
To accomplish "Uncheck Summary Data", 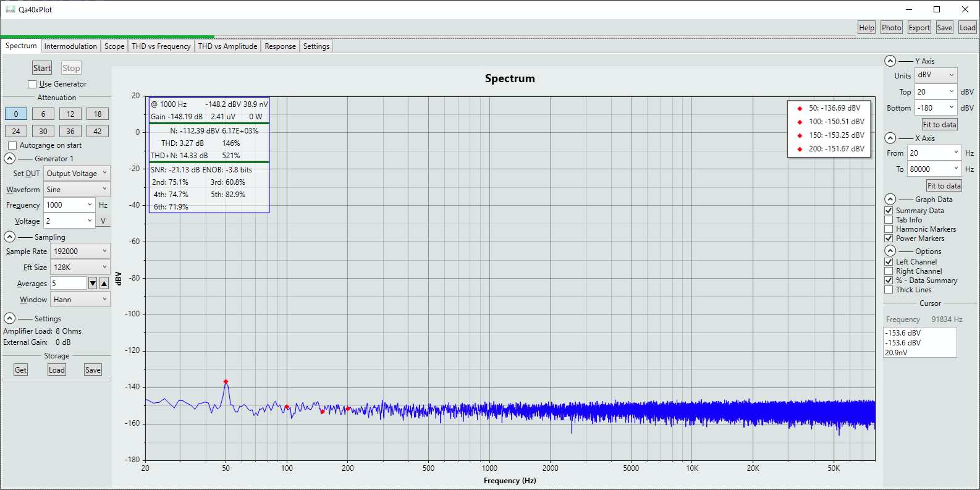I will point(889,211).
